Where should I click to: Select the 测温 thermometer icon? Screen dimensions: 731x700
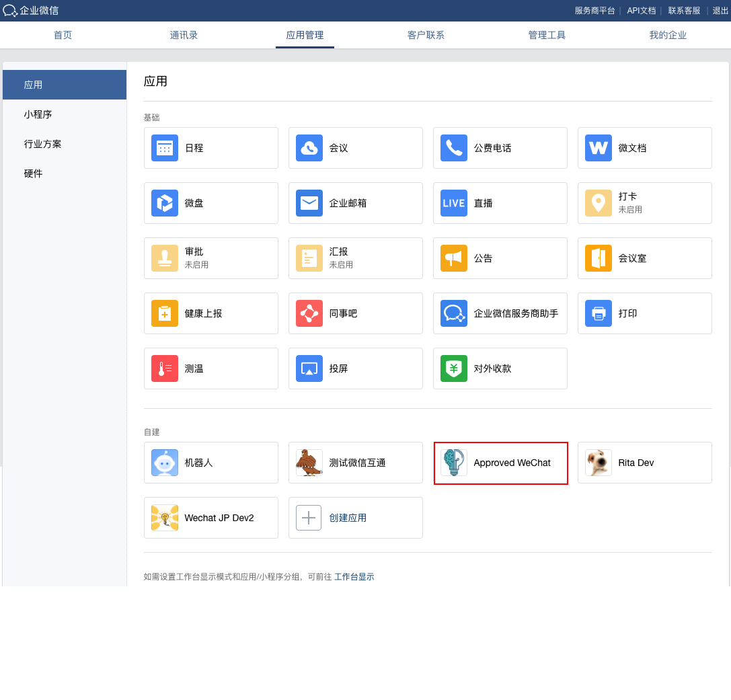pos(165,368)
